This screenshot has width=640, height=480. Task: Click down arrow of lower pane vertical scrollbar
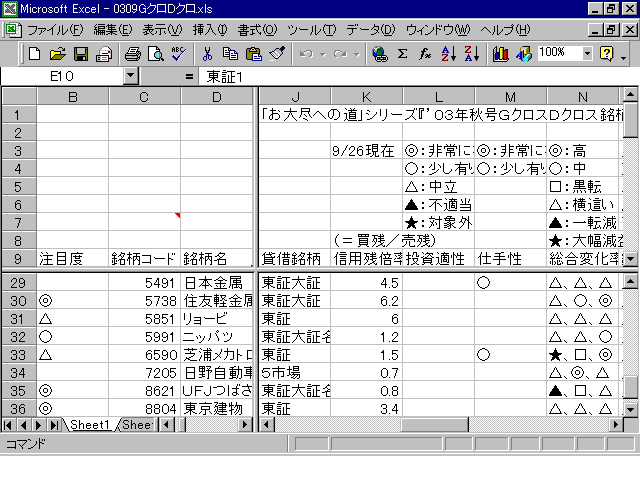coord(631,409)
